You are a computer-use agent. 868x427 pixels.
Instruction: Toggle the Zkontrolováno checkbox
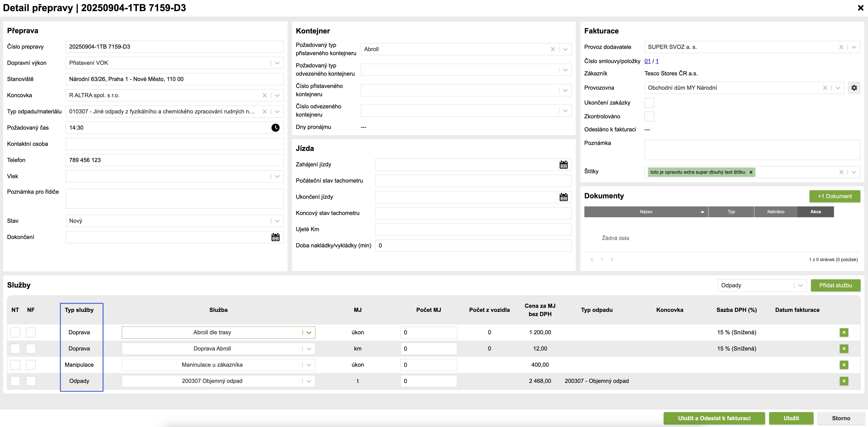649,117
